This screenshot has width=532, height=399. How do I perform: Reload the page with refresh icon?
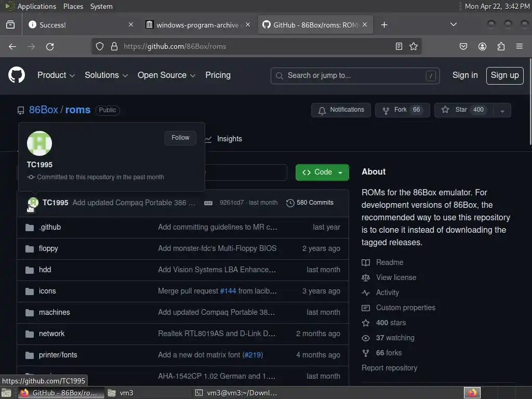pyautogui.click(x=50, y=46)
